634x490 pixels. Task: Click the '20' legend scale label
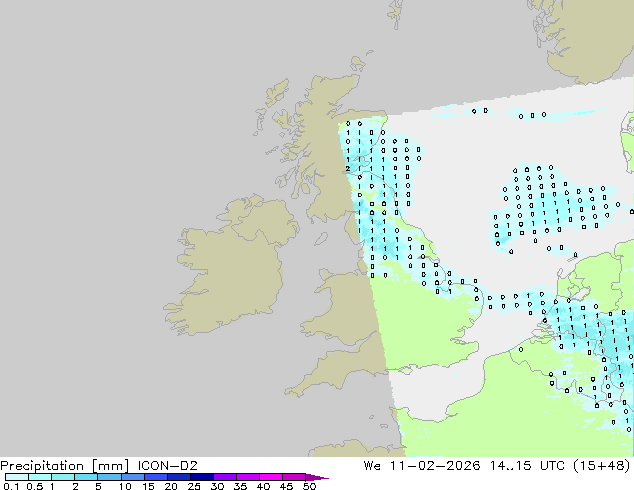pos(171,486)
